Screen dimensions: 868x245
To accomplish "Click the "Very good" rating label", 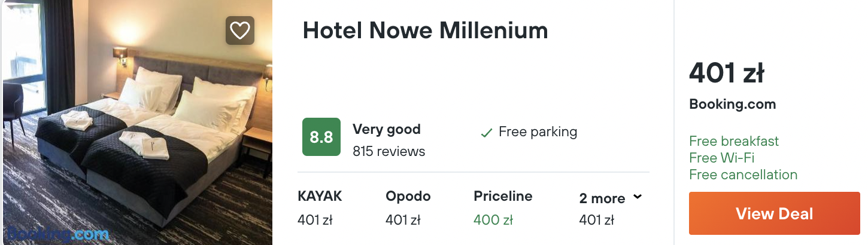I will pos(387,129).
